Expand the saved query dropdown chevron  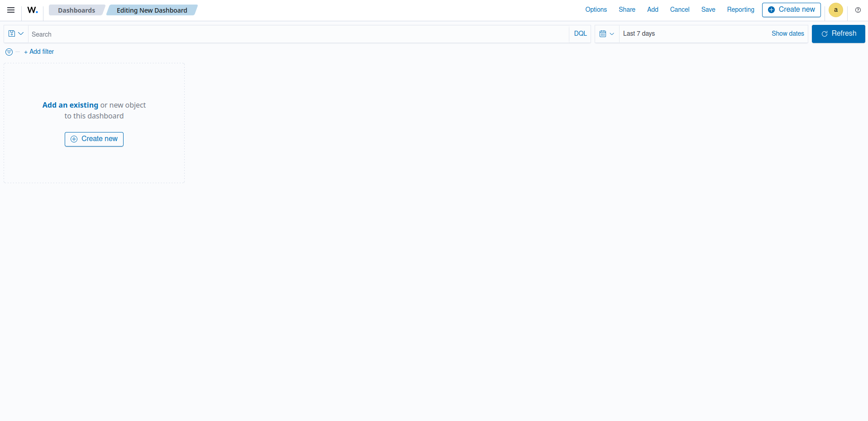(20, 33)
